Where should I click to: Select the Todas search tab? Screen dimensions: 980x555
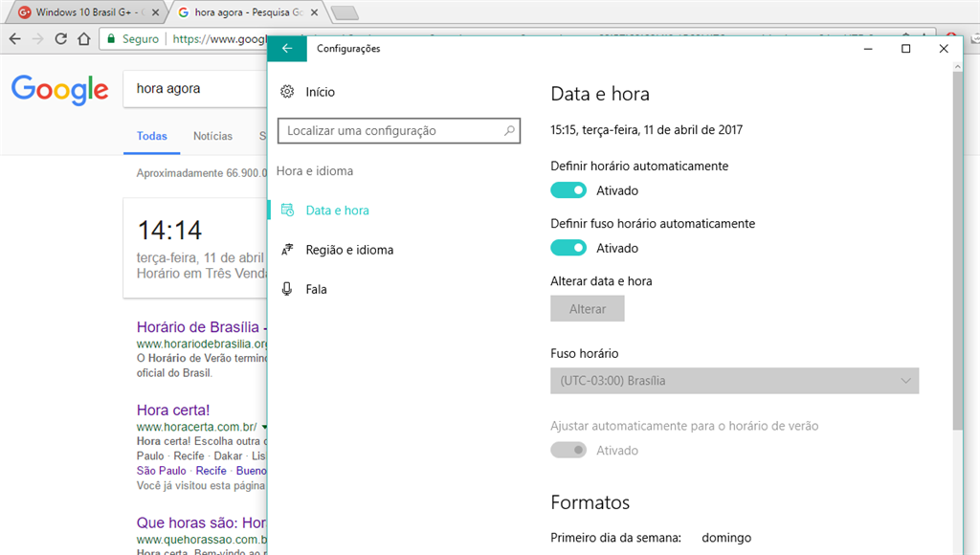[152, 136]
